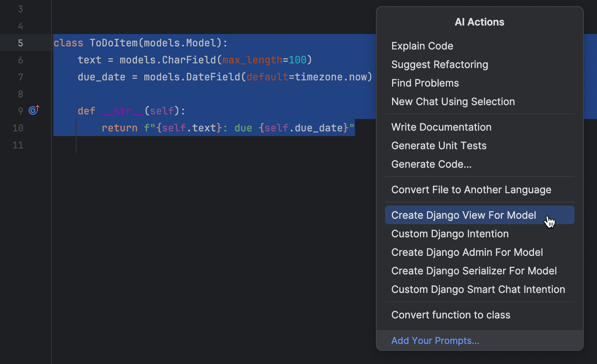Pick Write Documentation from the menu
The image size is (597, 364).
441,127
